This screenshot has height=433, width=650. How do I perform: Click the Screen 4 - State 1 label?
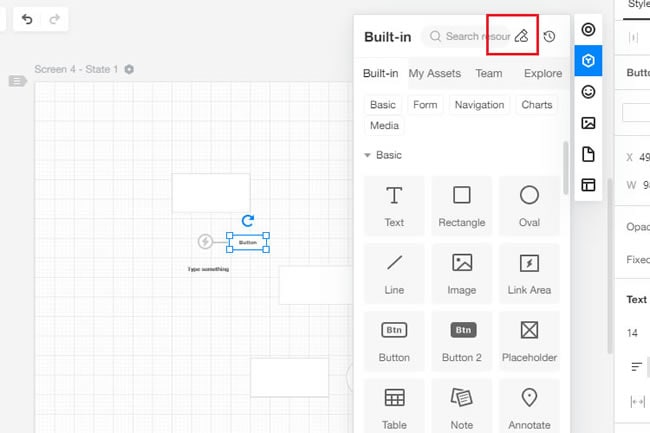(x=76, y=69)
